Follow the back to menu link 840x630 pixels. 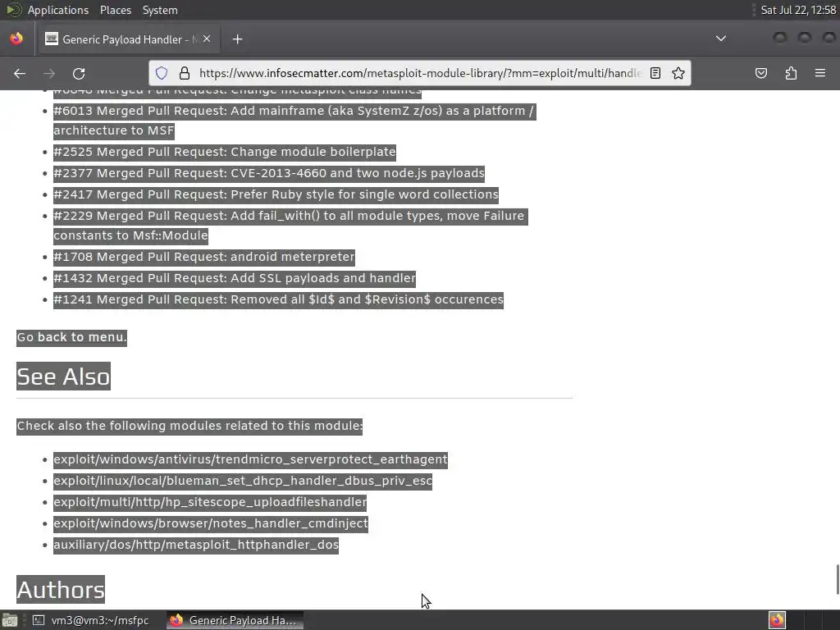(x=81, y=337)
